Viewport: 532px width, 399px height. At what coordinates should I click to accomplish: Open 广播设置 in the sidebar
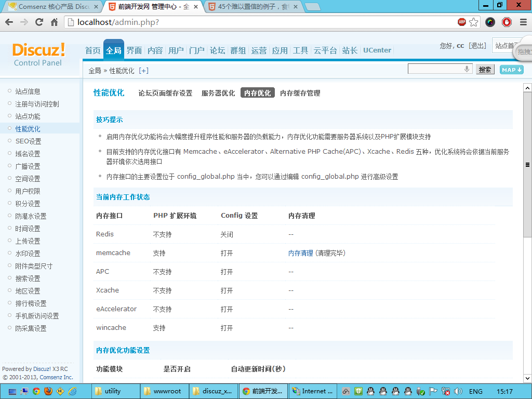pos(28,166)
